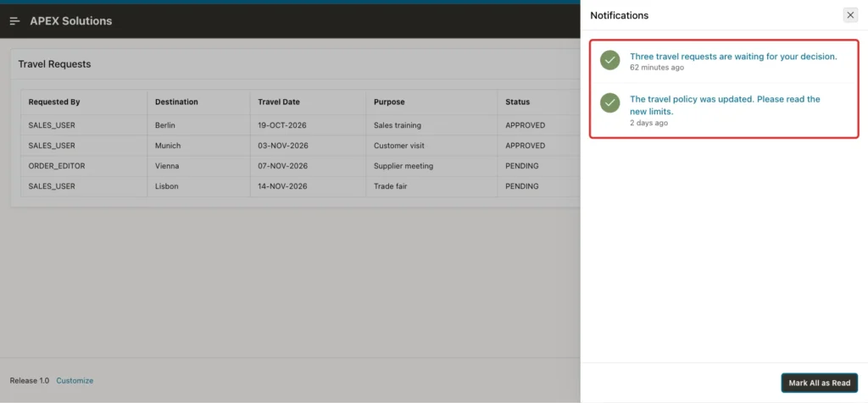This screenshot has width=868, height=403.
Task: Click the APEX Solutions app title
Action: (71, 21)
